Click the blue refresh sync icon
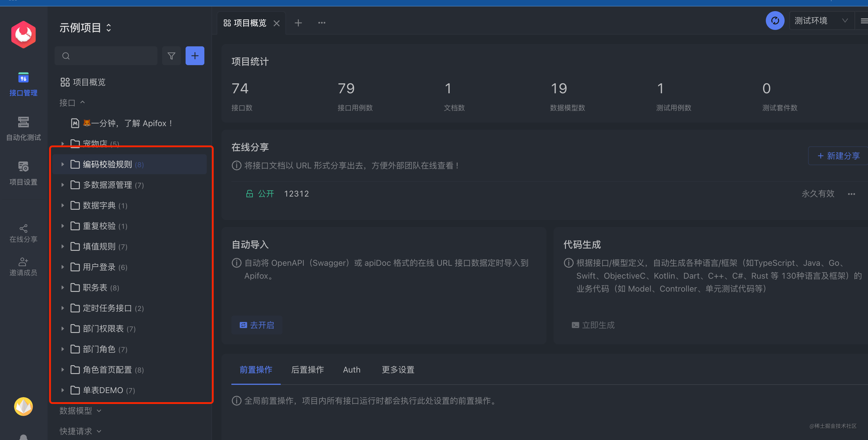 pos(775,21)
